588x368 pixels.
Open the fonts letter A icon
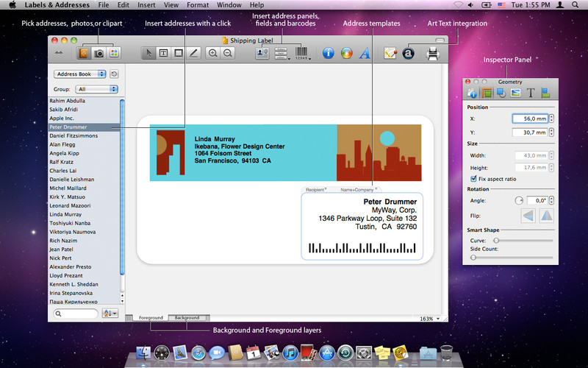[x=365, y=53]
